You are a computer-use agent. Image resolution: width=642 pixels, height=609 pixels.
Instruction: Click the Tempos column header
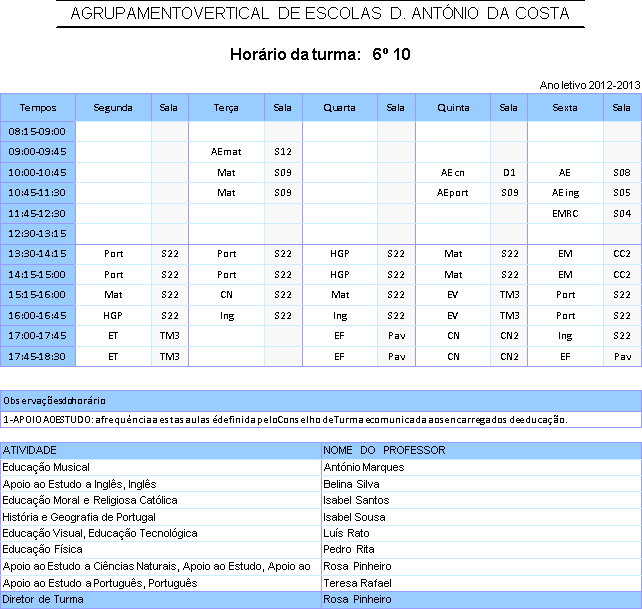38,108
